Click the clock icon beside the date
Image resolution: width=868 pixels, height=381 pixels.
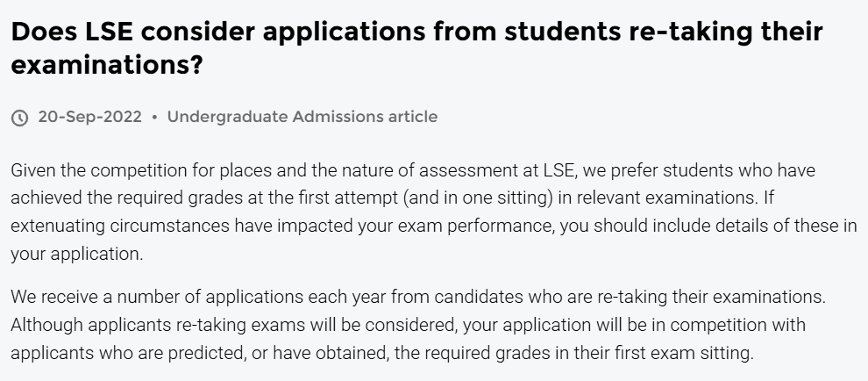(x=19, y=117)
